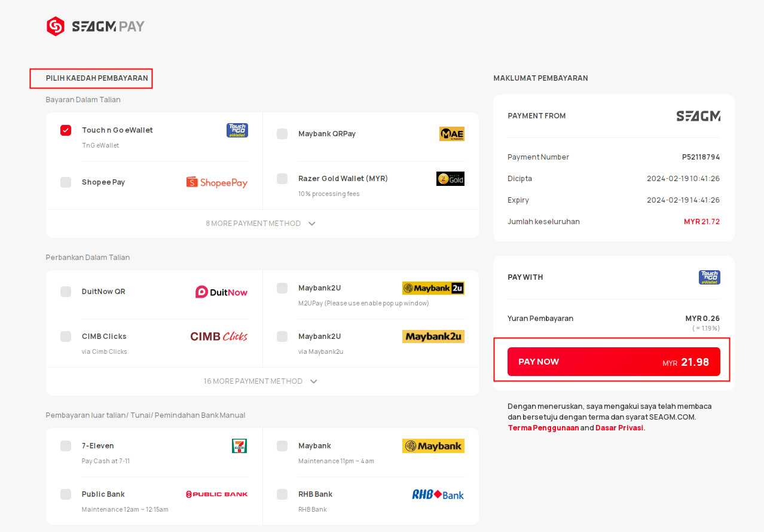Click the 10% processing fees note
The height and width of the screenshot is (532, 764).
tap(329, 194)
